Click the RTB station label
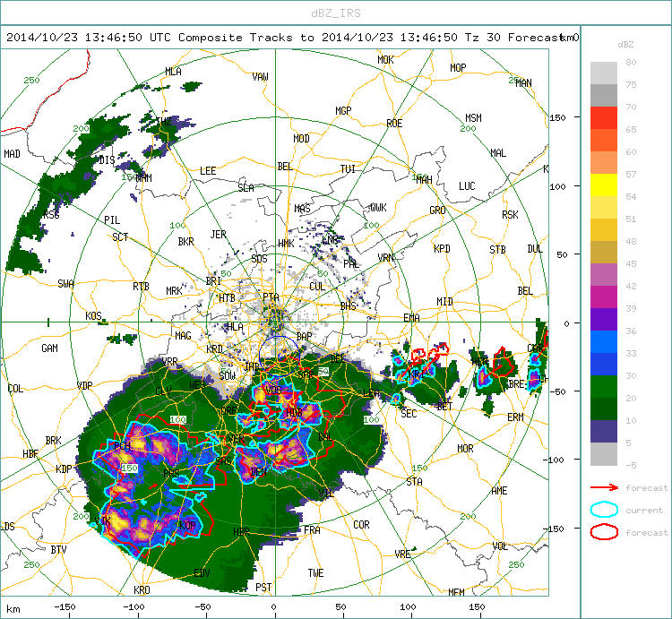672x619 pixels. [x=141, y=286]
